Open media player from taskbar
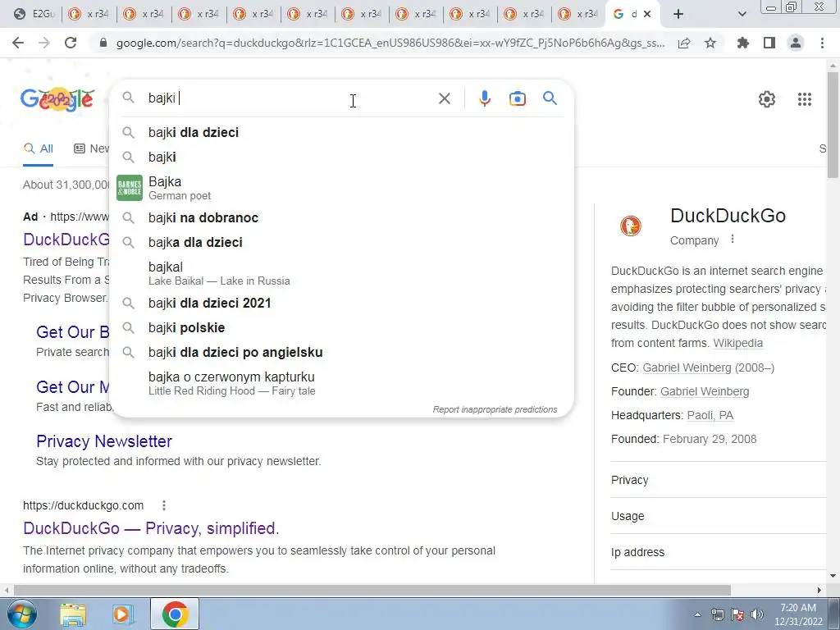Image resolution: width=840 pixels, height=630 pixels. point(123,614)
